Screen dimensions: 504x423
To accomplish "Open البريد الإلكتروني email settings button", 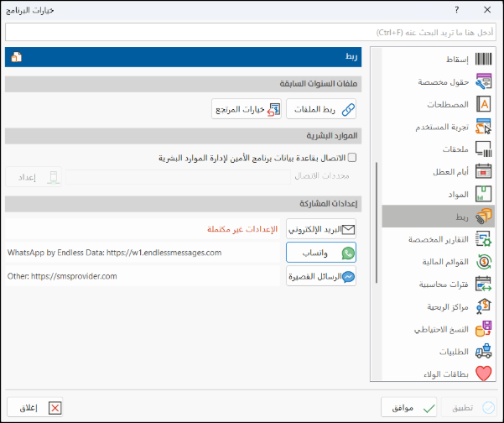I will pos(321,229).
